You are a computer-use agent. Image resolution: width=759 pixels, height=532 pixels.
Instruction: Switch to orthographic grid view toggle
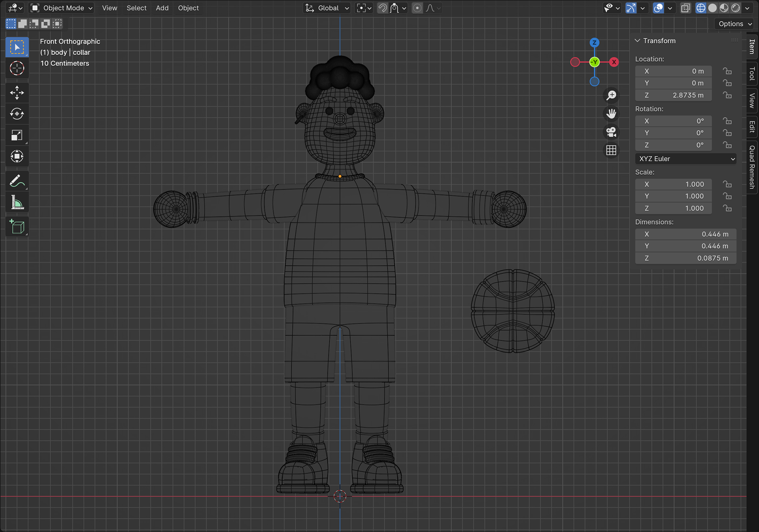611,150
